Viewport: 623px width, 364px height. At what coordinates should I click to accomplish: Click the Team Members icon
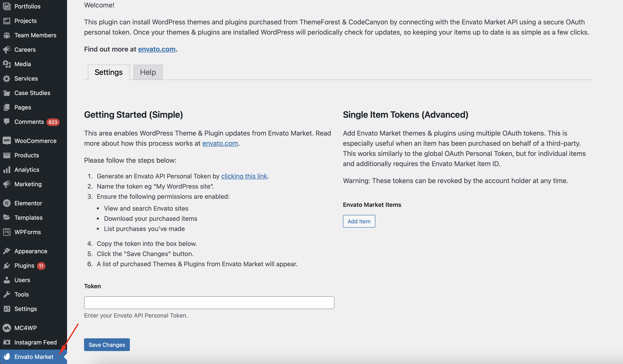click(7, 35)
